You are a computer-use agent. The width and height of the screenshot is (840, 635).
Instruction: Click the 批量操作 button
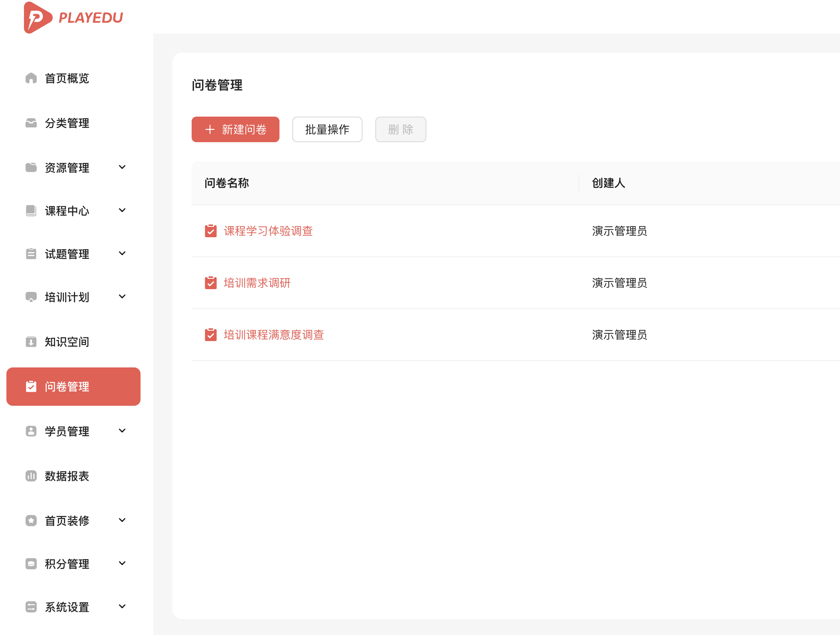(327, 129)
